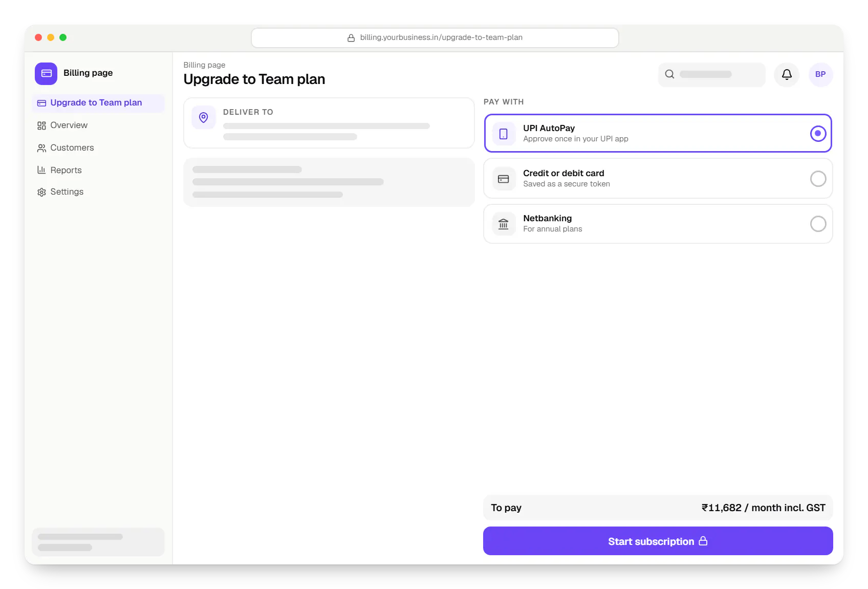Click the ₹11,682 / month incl. GST amount

coord(763,508)
